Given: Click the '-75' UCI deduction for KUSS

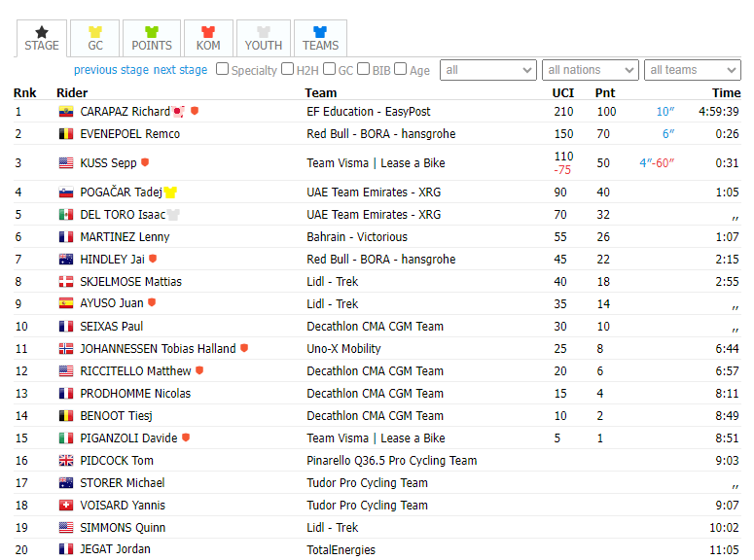Looking at the screenshot, I should click(x=562, y=170).
